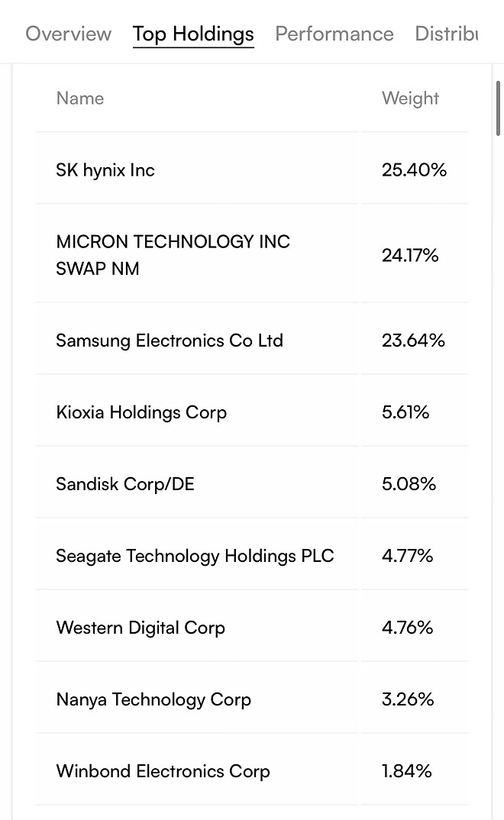Open Sandisk Corp/DE holding
Viewport: 504px width, 820px height.
125,484
